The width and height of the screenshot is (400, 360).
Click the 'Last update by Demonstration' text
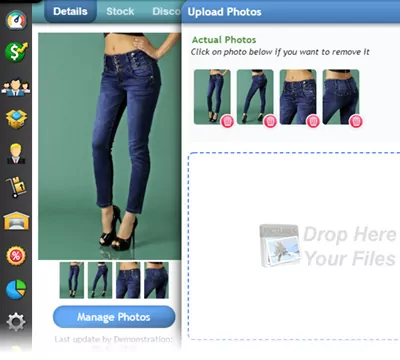114,339
